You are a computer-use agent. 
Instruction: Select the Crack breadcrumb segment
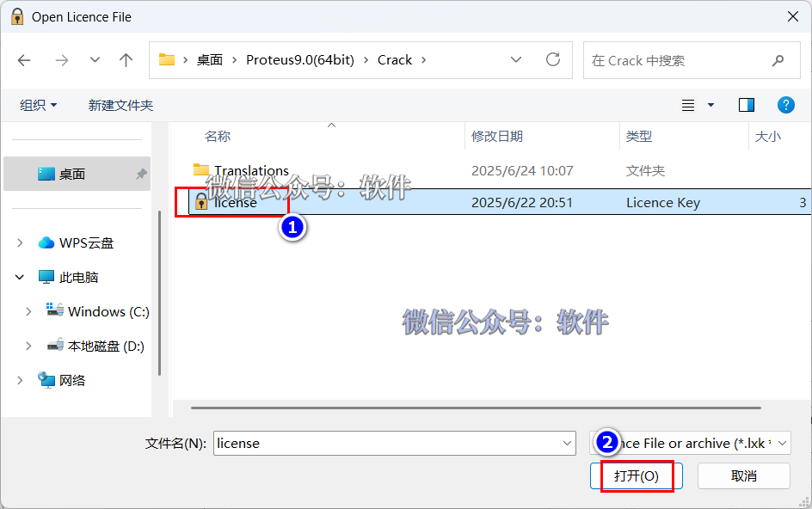(395, 60)
